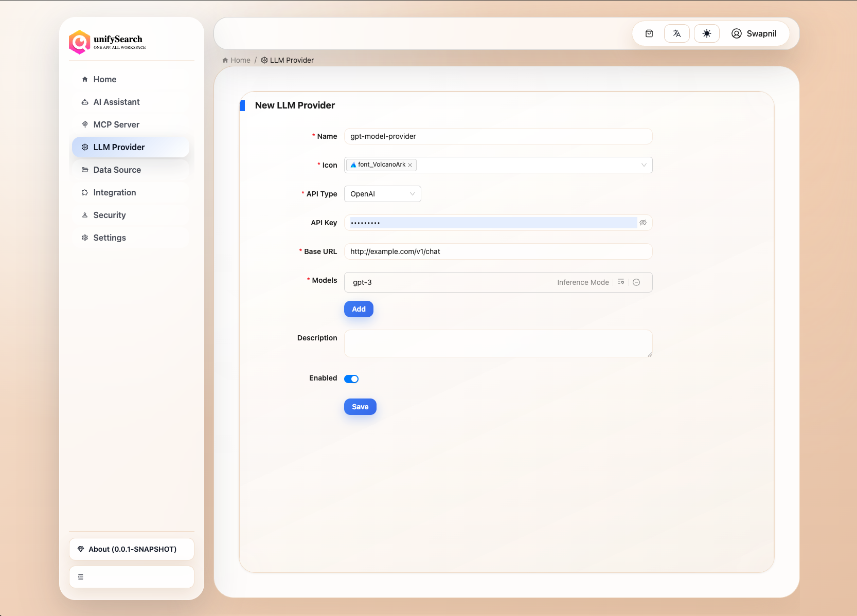Click the unifySearch logo icon
Image resolution: width=857 pixels, height=616 pixels.
[80, 42]
